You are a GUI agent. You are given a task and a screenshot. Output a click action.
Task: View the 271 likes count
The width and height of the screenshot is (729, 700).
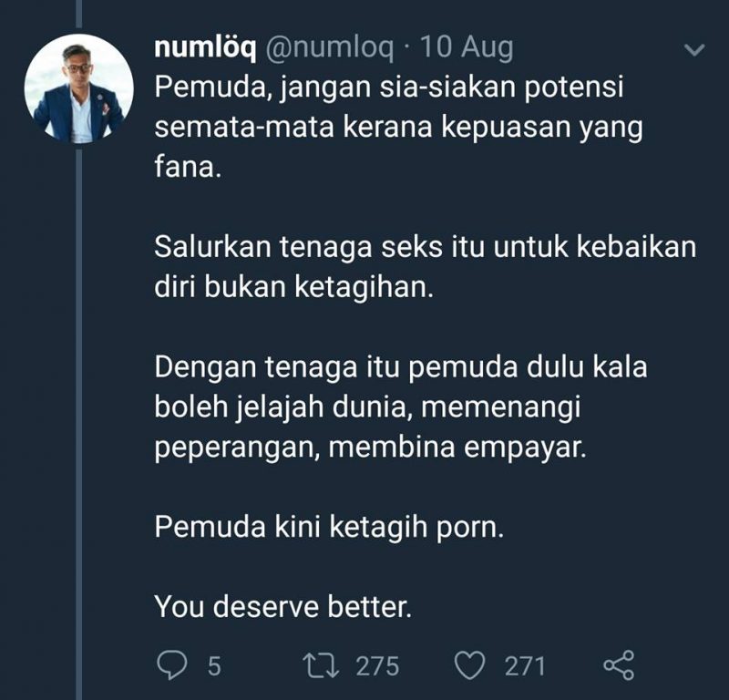click(x=525, y=666)
